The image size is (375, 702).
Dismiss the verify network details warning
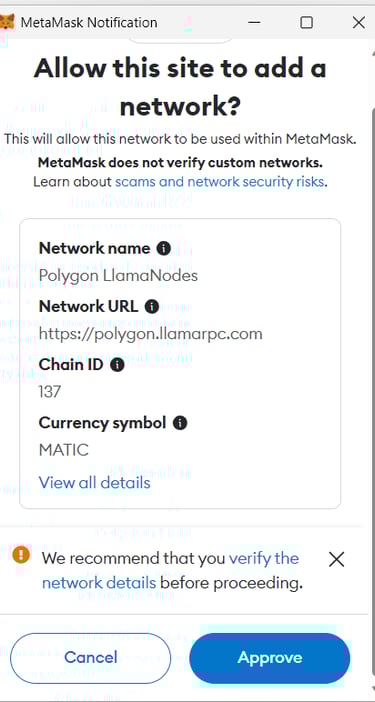click(336, 559)
